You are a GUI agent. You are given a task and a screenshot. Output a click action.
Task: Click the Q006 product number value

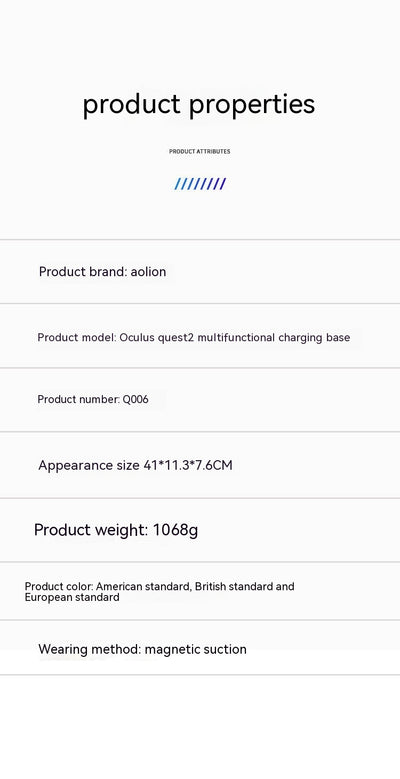pos(136,399)
